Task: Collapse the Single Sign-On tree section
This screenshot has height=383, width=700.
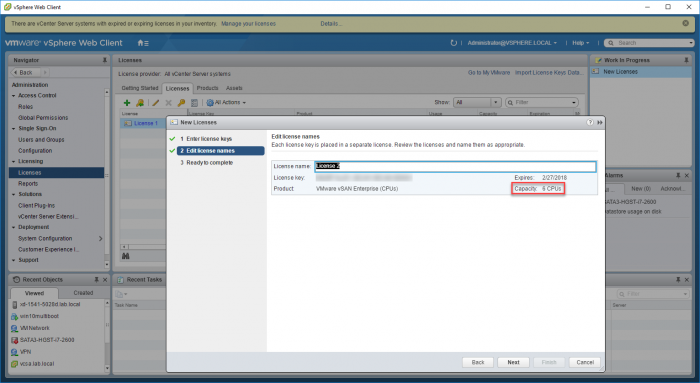Action: point(13,129)
